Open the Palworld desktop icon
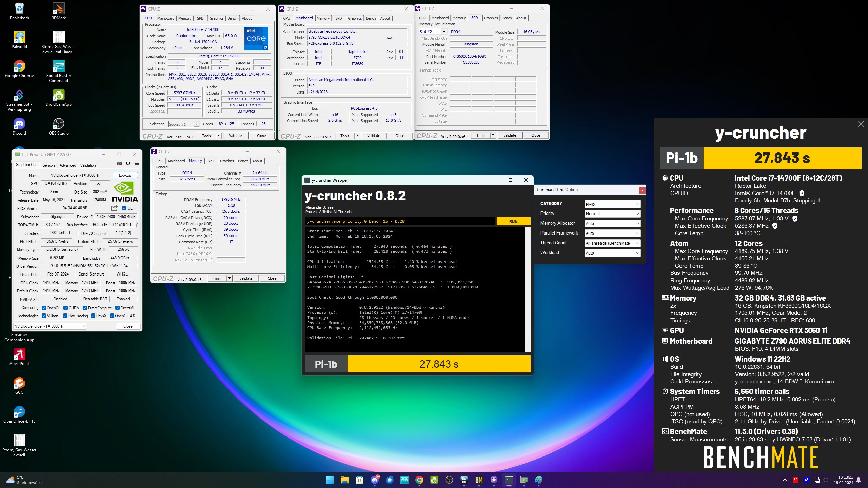 tap(19, 40)
